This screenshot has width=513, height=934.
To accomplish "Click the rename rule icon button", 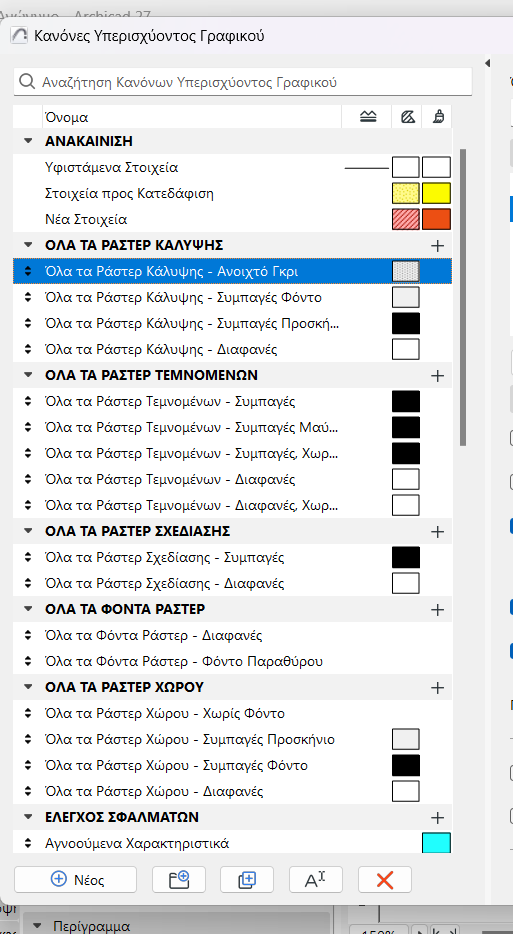I will 316,879.
